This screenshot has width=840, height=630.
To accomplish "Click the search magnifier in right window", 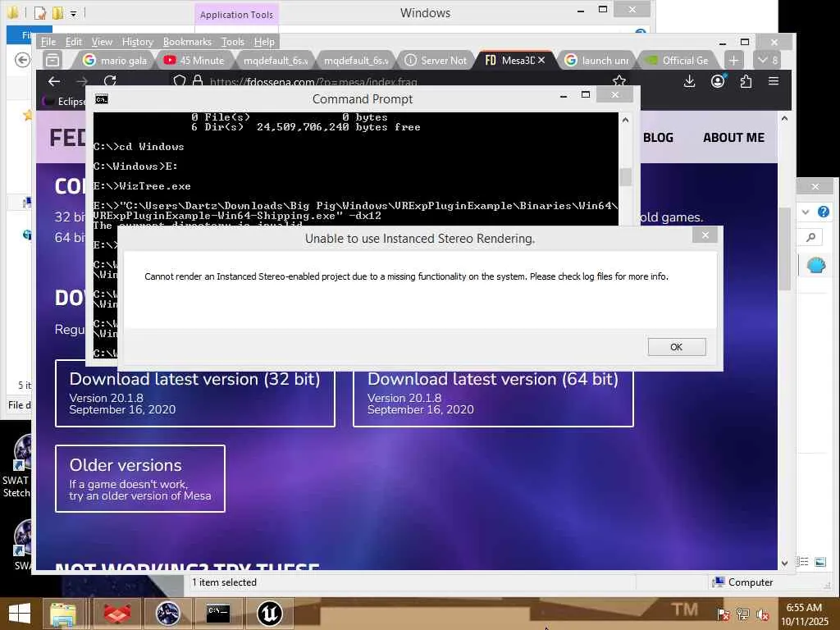I will point(810,237).
